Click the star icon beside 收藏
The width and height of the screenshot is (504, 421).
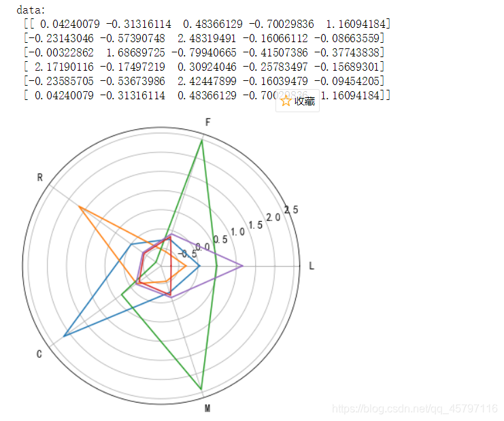286,101
